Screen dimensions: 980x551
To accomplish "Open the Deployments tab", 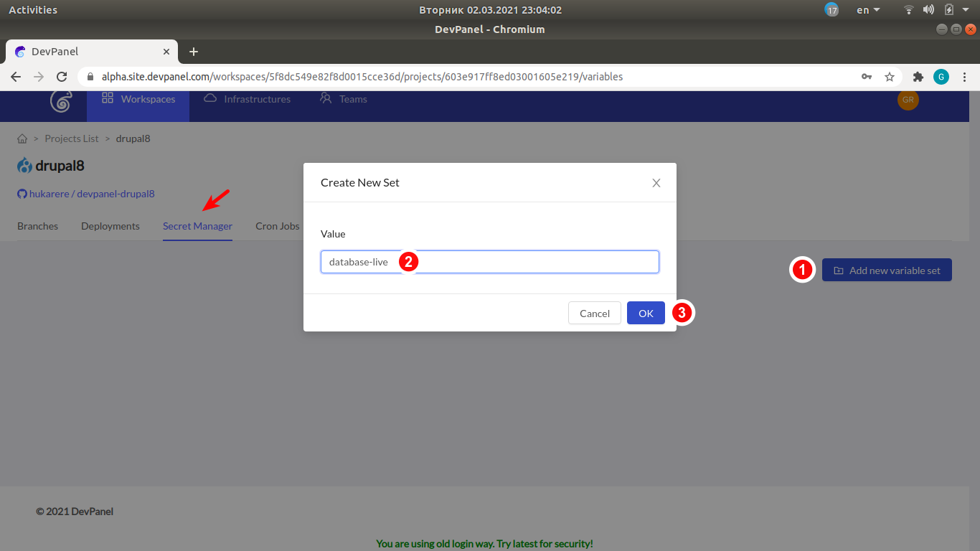I will pyautogui.click(x=110, y=226).
